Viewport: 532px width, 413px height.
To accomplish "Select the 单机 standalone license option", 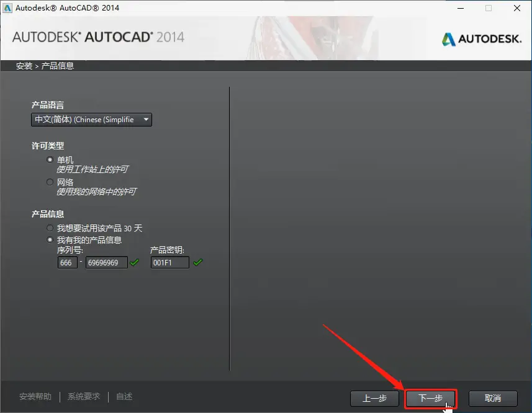I will click(x=50, y=159).
